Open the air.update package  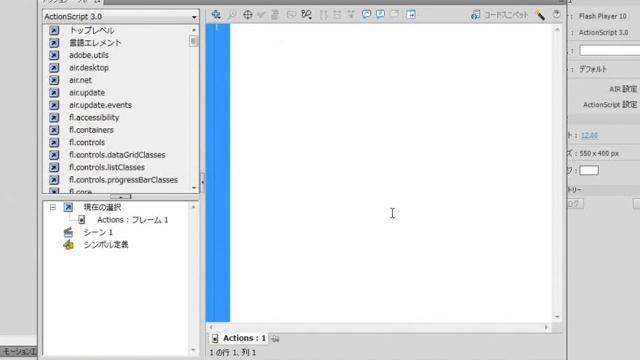coord(87,93)
